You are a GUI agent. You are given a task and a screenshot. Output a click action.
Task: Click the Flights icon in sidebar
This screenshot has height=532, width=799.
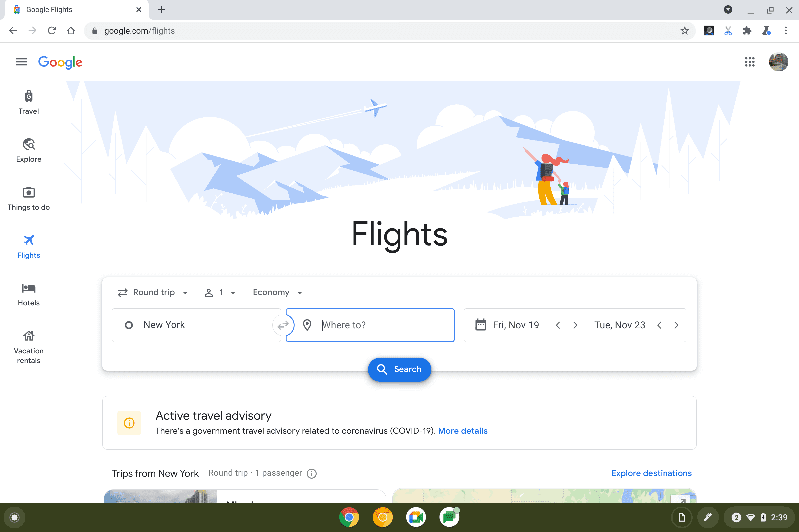coord(28,240)
